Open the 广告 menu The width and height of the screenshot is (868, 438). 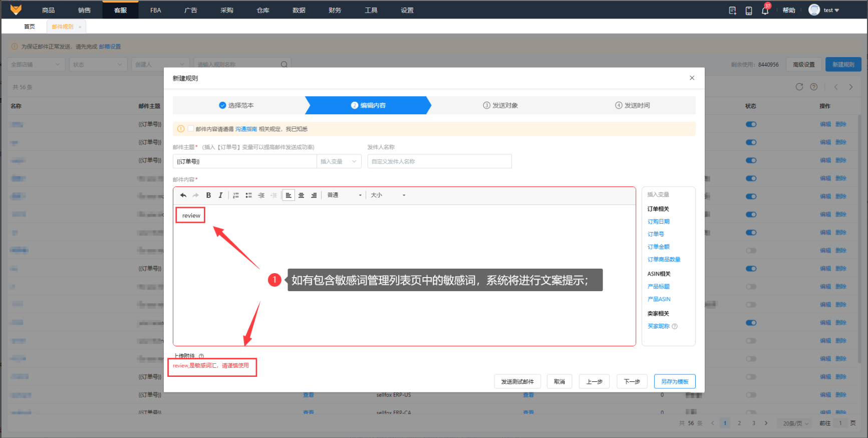click(x=191, y=10)
